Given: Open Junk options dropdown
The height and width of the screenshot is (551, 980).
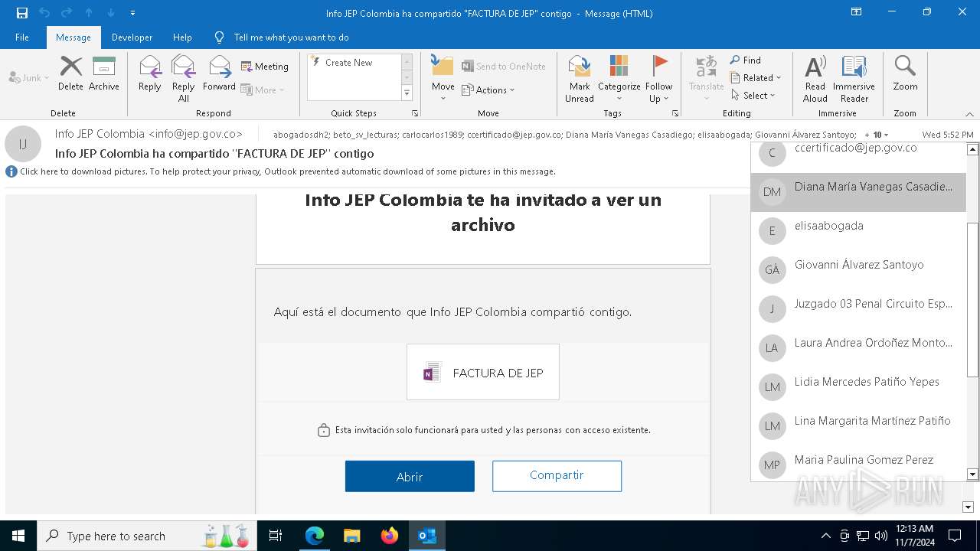Looking at the screenshot, I should [29, 78].
